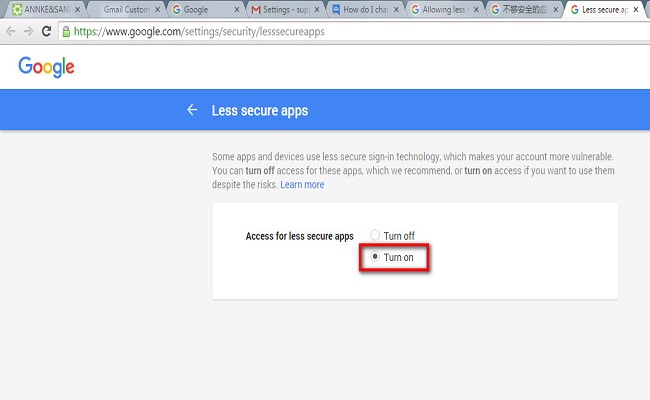The image size is (650, 400).
Task: Close the active Less secure apps tab
Action: point(636,10)
